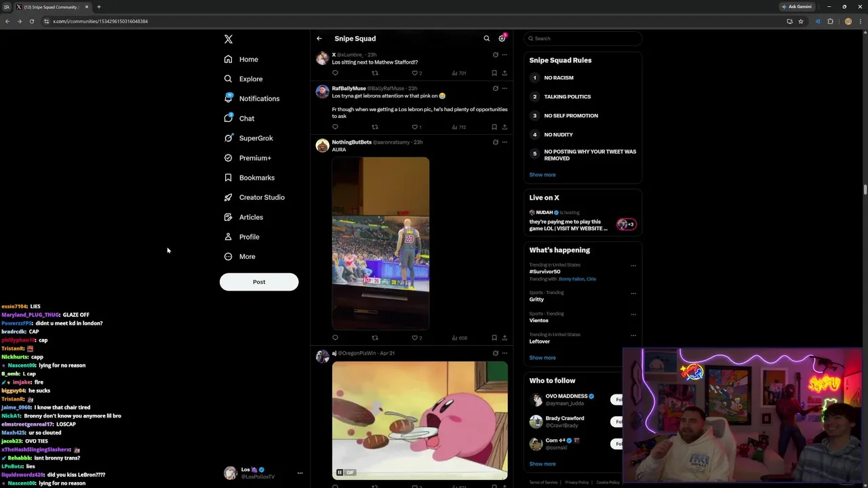The image size is (868, 488).
Task: Open NUDAH live broadcast card
Action: click(x=583, y=221)
